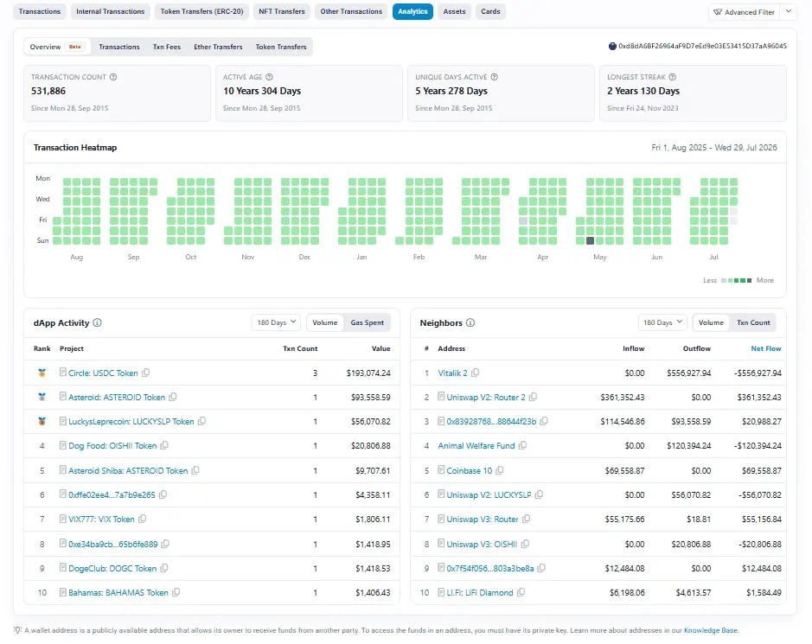Select the dark heatmap cell in May
The image size is (812, 644).
tap(590, 240)
